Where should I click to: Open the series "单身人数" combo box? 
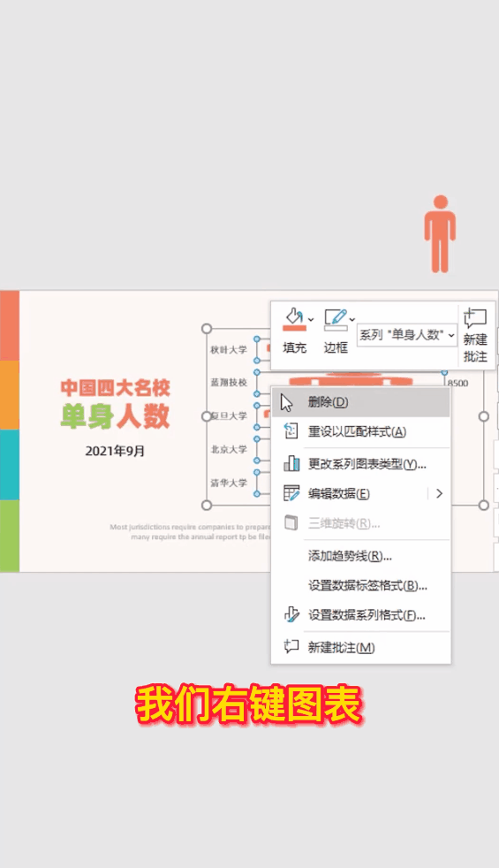tap(407, 335)
